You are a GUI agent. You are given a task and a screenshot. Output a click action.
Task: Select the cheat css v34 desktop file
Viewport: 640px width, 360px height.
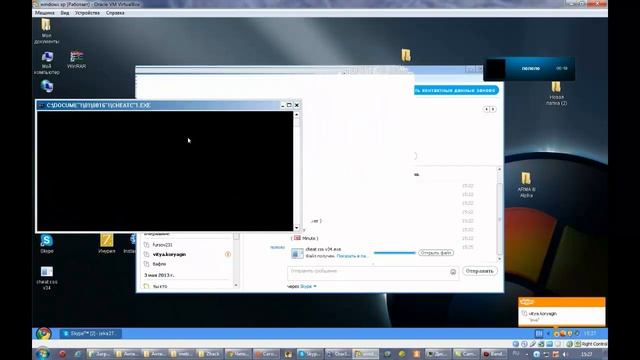click(x=47, y=278)
